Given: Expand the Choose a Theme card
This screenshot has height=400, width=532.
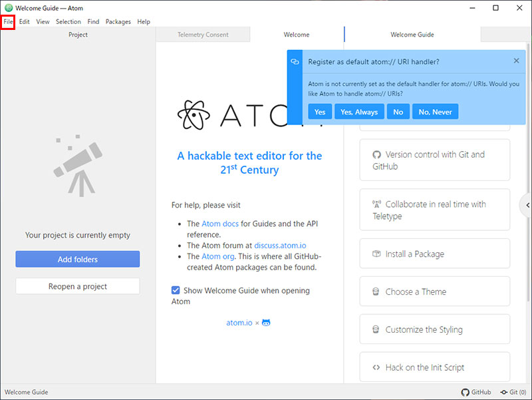Looking at the screenshot, I should click(x=435, y=292).
